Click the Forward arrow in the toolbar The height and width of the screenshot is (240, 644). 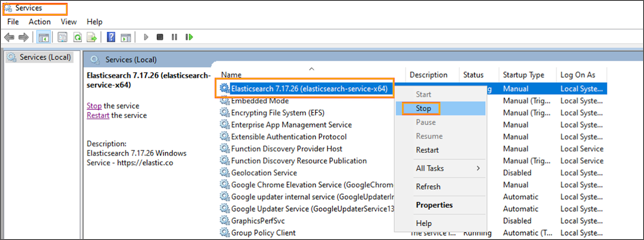24,37
